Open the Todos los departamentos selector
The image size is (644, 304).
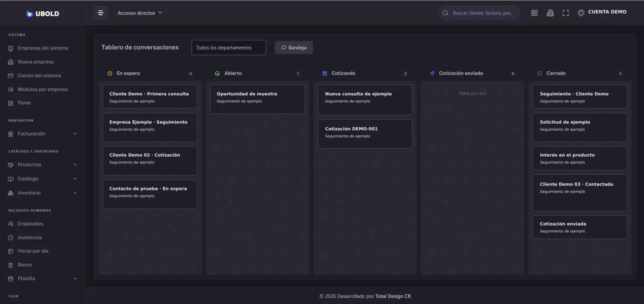[x=229, y=48]
